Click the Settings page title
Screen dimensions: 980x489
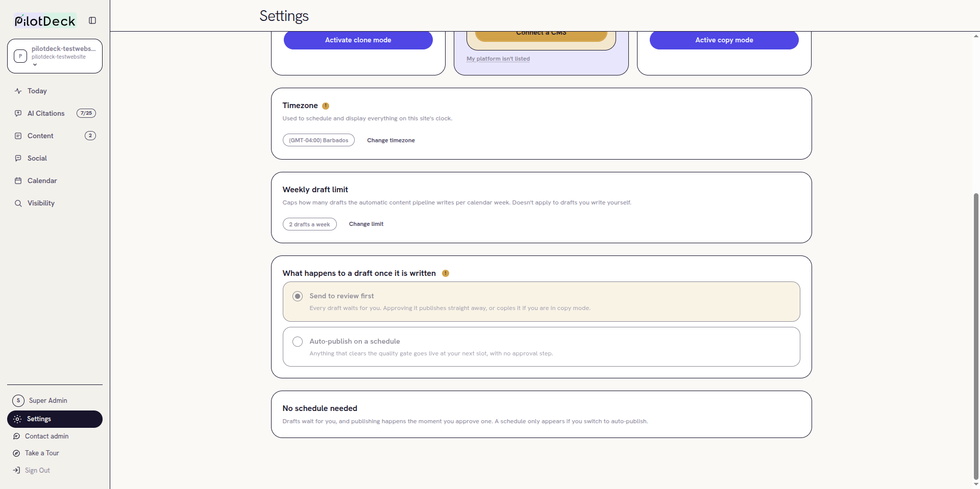click(284, 16)
